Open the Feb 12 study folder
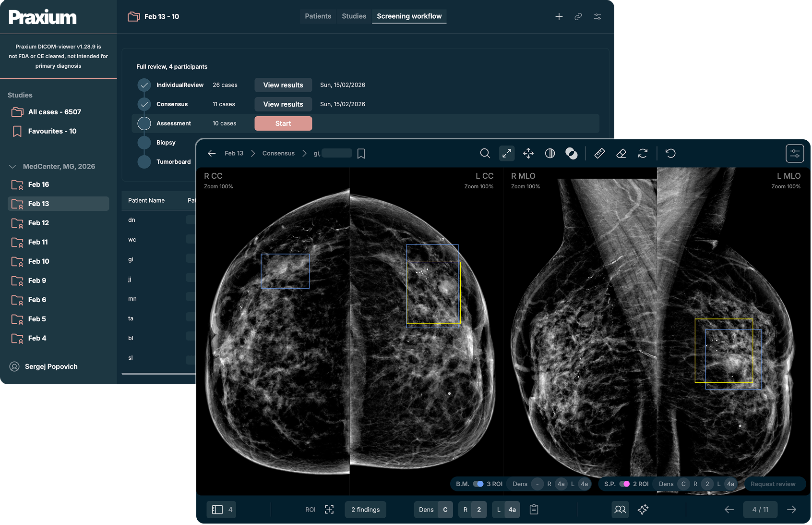The image size is (812, 525). pos(38,223)
